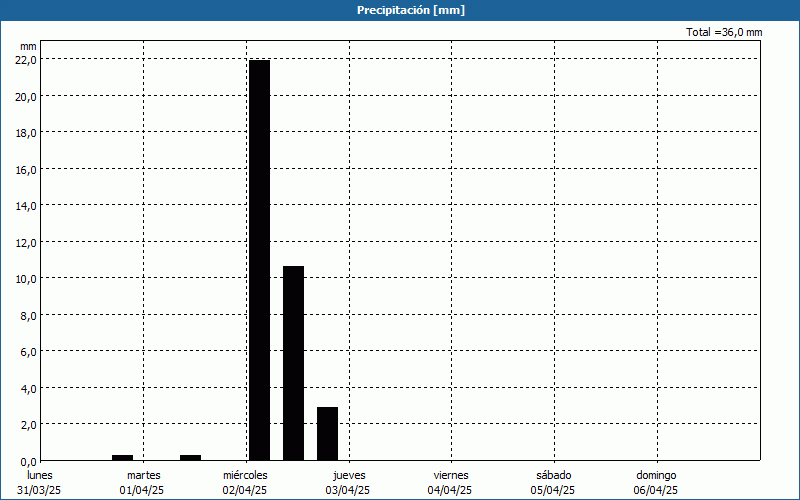800x500 pixels.
Task: Click the sábado axis label
Action: coord(554,476)
